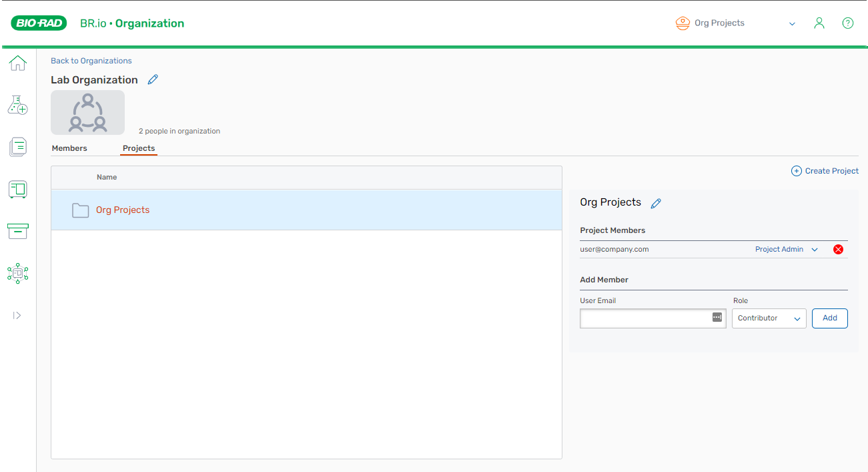Open the network integration icon in sidebar

pyautogui.click(x=17, y=273)
